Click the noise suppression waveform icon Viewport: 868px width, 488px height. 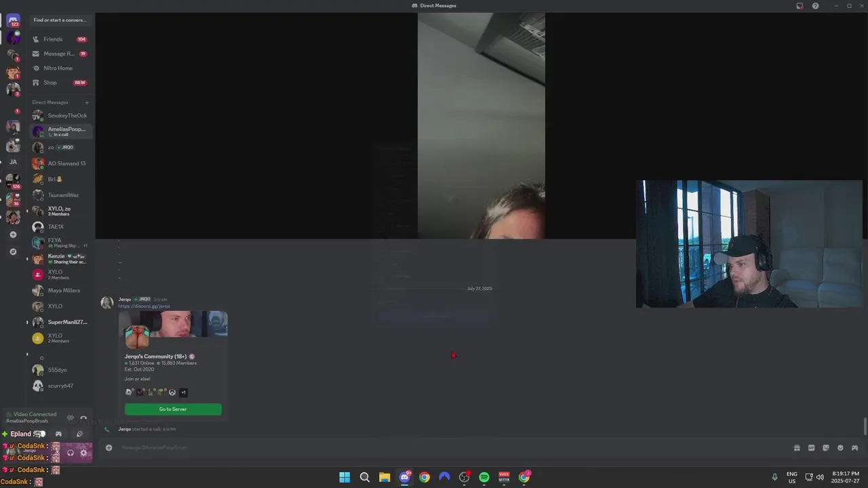point(71,418)
